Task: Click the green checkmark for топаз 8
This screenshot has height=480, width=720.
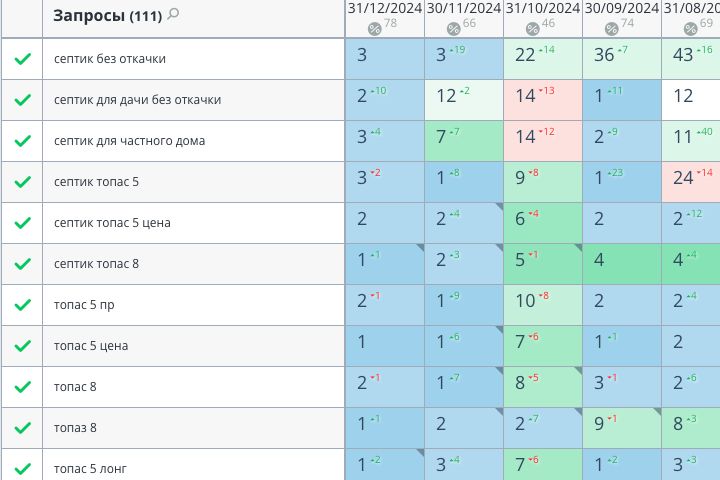Action: point(22,428)
